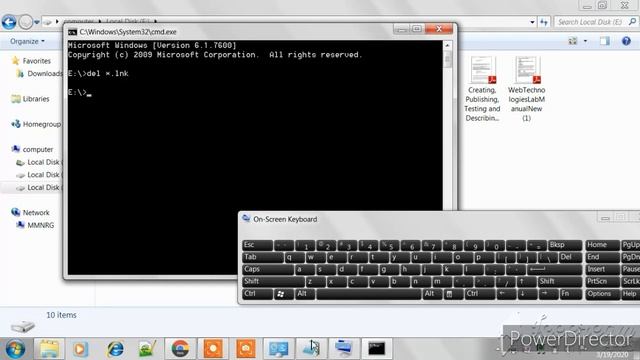Image resolution: width=640 pixels, height=360 pixels.
Task: Open the recent pages dropdown beside Forward
Action: click(x=37, y=22)
